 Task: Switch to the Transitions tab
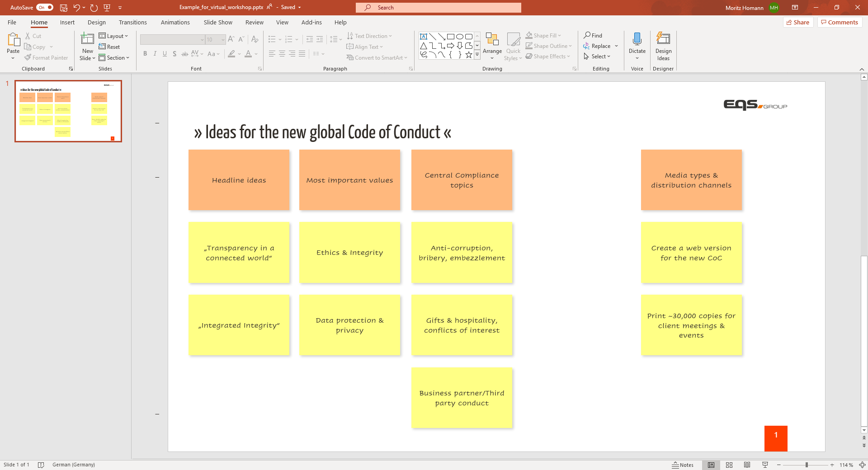pos(132,22)
